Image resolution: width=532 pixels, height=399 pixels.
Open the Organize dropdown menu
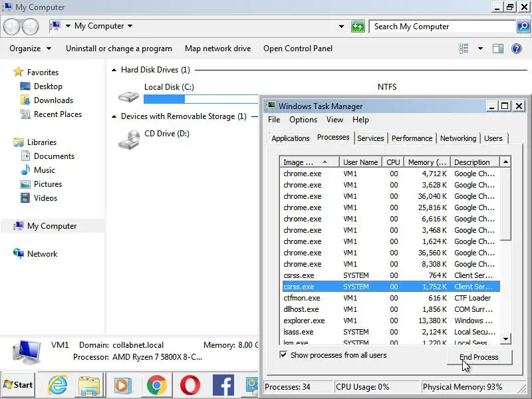pos(30,49)
